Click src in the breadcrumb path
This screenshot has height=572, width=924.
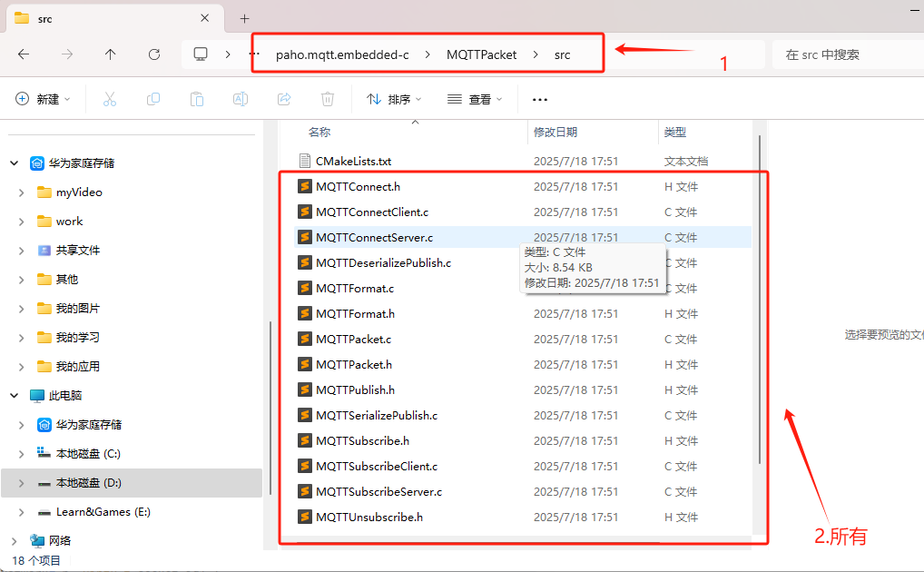pos(562,54)
